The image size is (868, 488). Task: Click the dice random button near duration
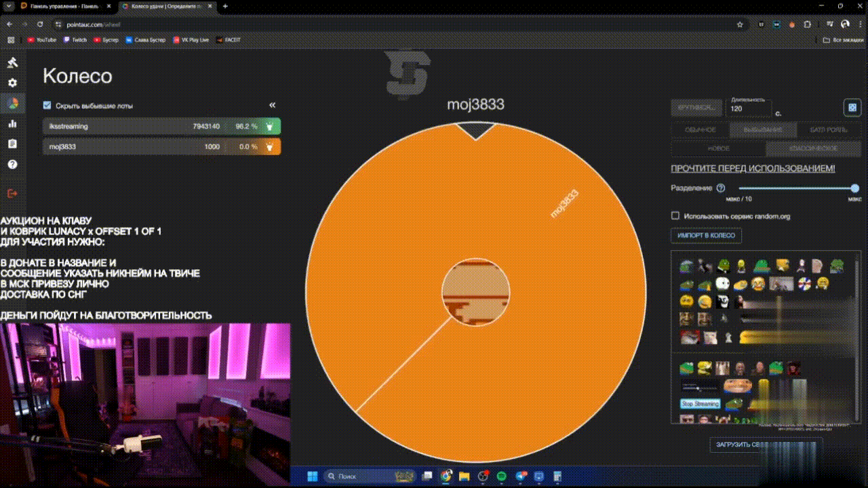coord(852,107)
